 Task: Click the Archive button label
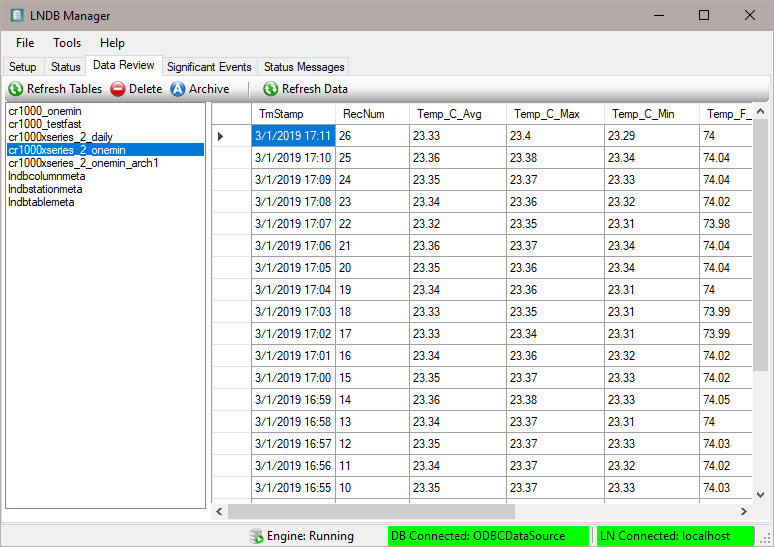[209, 89]
